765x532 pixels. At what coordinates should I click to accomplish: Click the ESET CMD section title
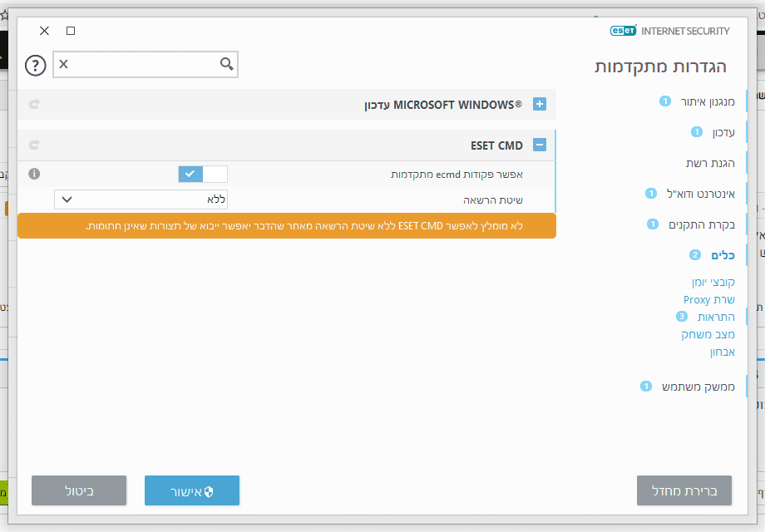(x=496, y=145)
